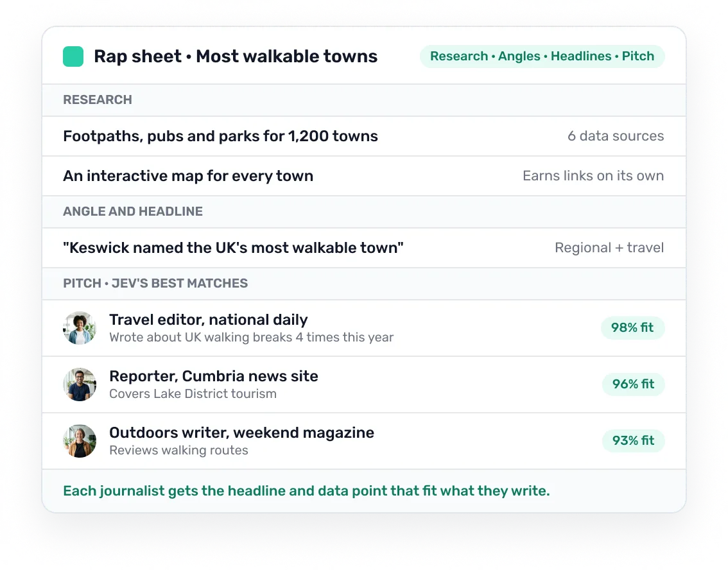Viewport: 728px width, 570px height.
Task: Click 'Reviews walking routes' subtitle
Action: click(178, 451)
